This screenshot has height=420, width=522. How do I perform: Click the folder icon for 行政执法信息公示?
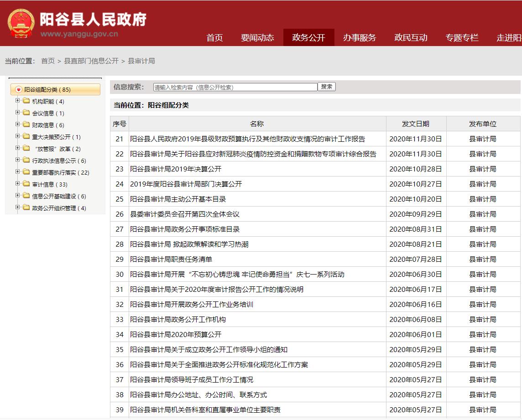[26, 160]
